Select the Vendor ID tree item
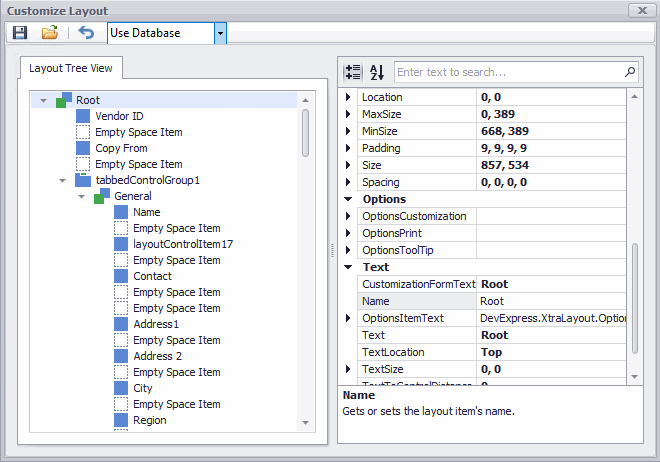The width and height of the screenshot is (660, 462). coord(119,116)
